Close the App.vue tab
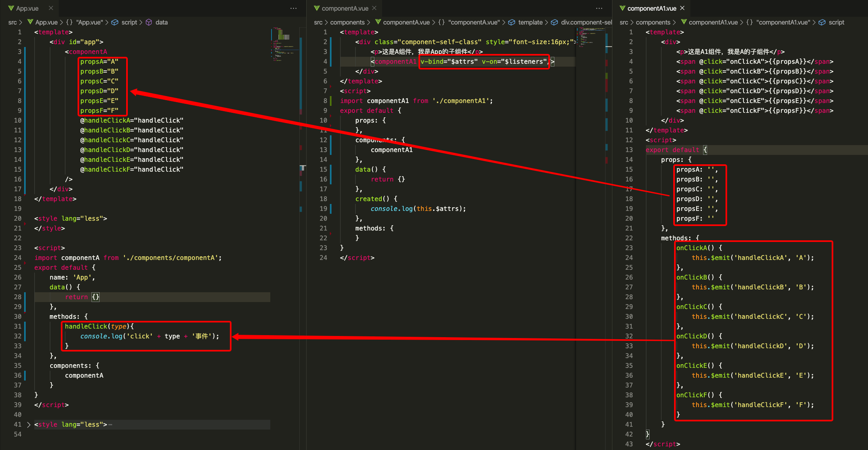The width and height of the screenshot is (868, 450). tap(51, 8)
